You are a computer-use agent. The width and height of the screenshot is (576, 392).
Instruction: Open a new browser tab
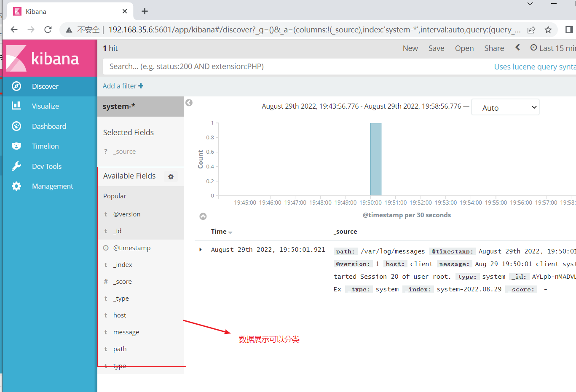tap(145, 11)
